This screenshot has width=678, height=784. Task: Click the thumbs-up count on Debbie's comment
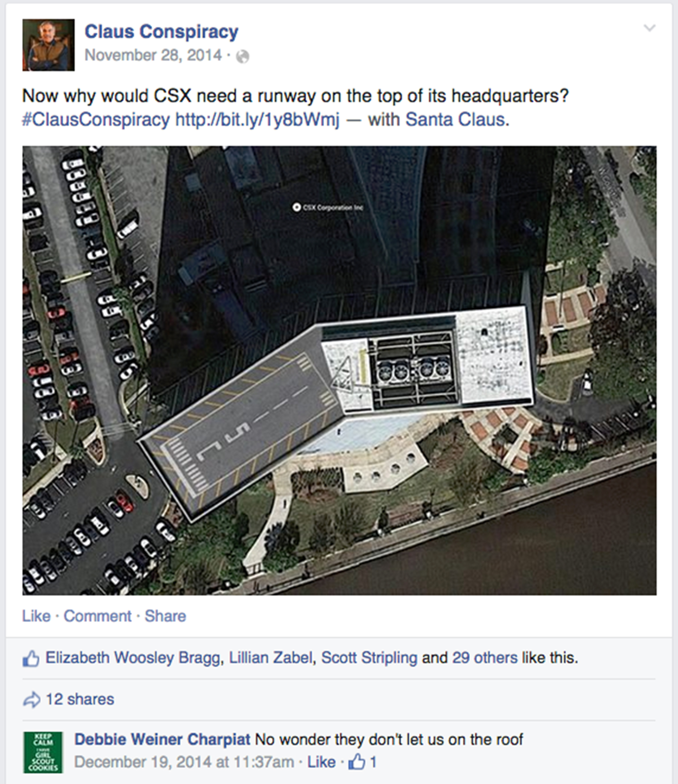point(362,762)
